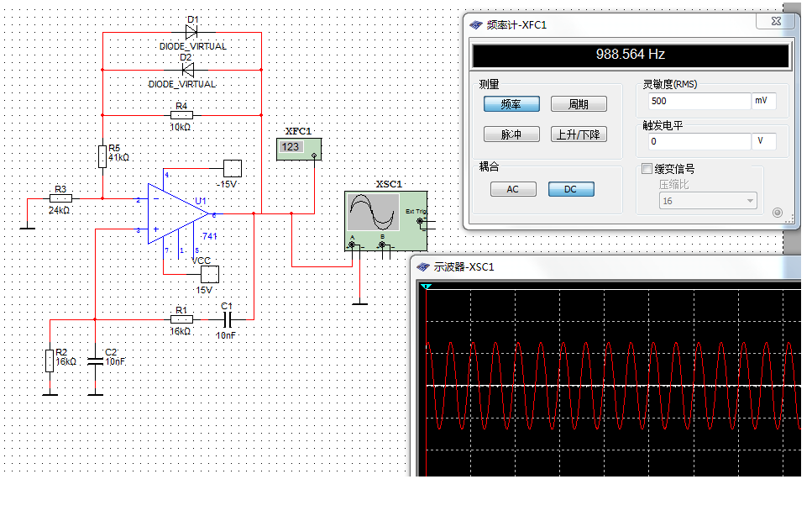Image resolution: width=812 pixels, height=516 pixels.
Task: Click the oscilloscope Ext Trig terminal
Action: [x=420, y=221]
